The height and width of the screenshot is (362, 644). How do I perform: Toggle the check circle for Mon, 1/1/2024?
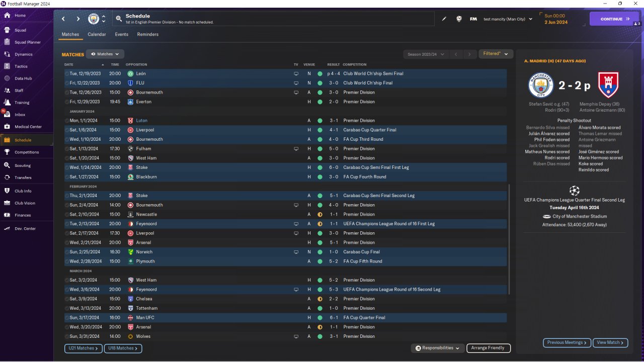coord(67,121)
